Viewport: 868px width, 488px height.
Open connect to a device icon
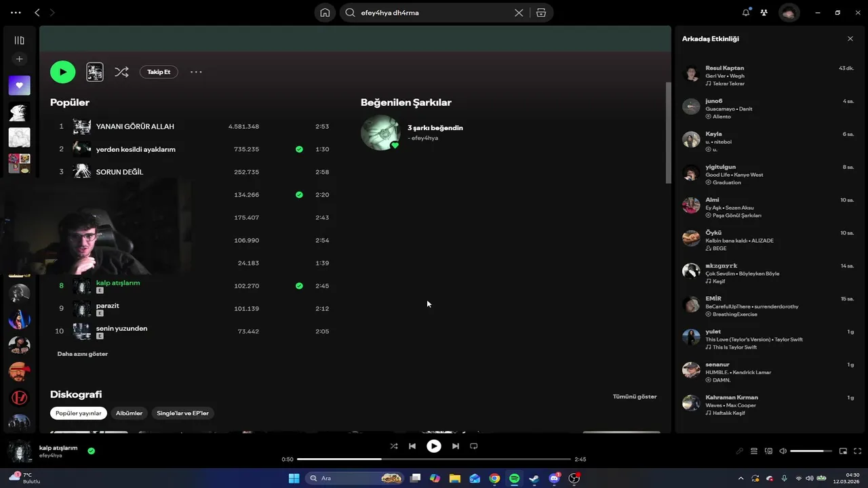(768, 451)
